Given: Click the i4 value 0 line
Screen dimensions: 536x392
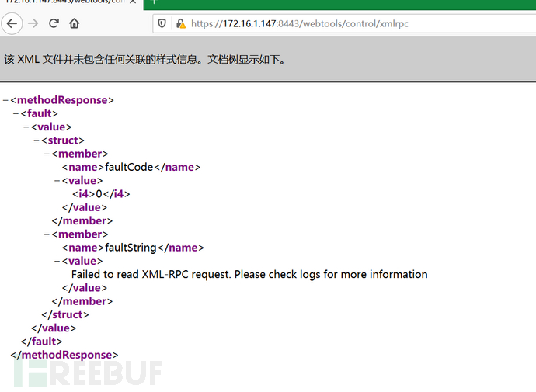Looking at the screenshot, I should click(101, 194).
